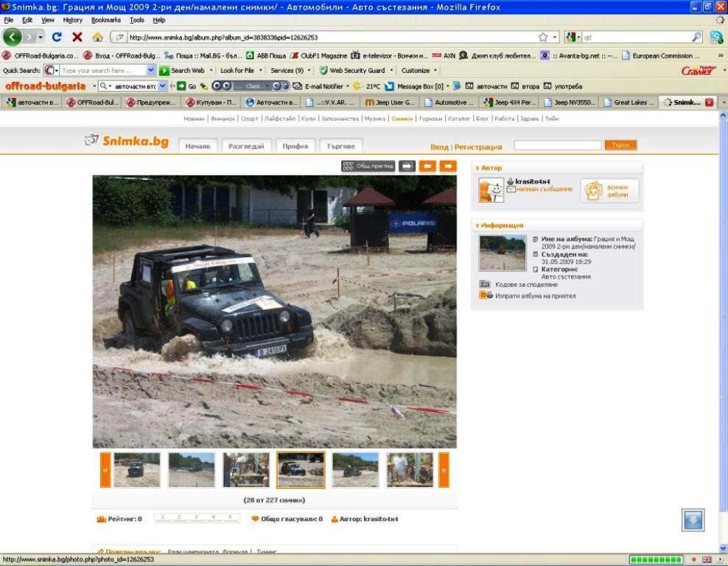This screenshot has height=566, width=728.
Task: Expand the Customize dropdown
Action: [x=435, y=71]
